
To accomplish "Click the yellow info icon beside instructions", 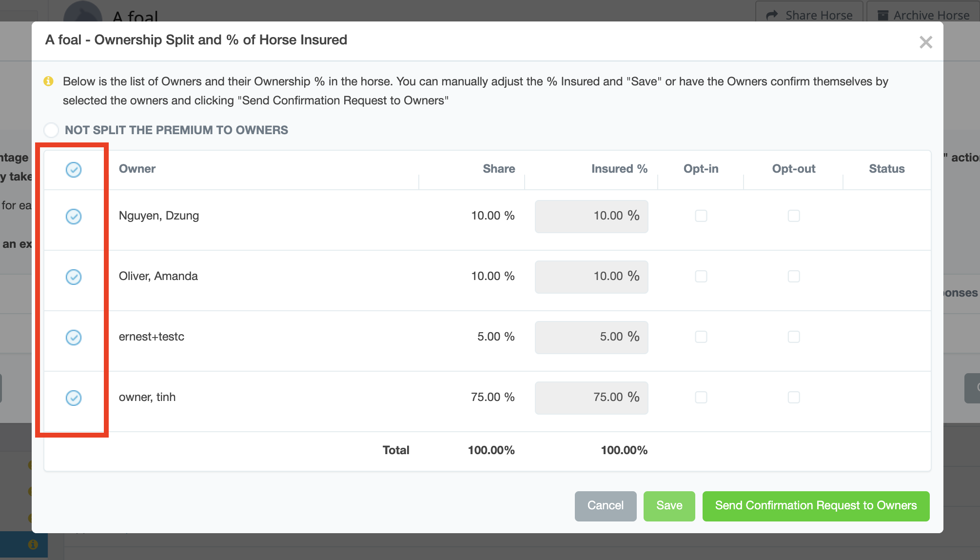I will [48, 81].
